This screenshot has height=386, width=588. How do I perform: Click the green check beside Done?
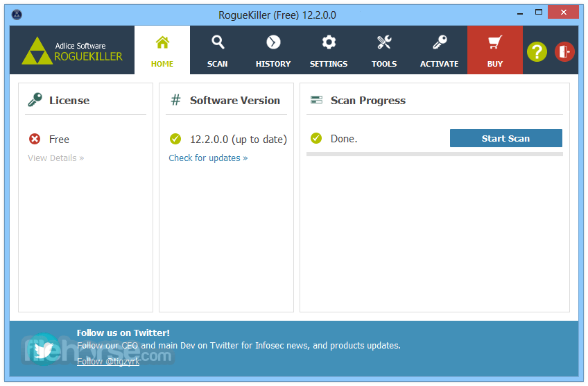(316, 138)
